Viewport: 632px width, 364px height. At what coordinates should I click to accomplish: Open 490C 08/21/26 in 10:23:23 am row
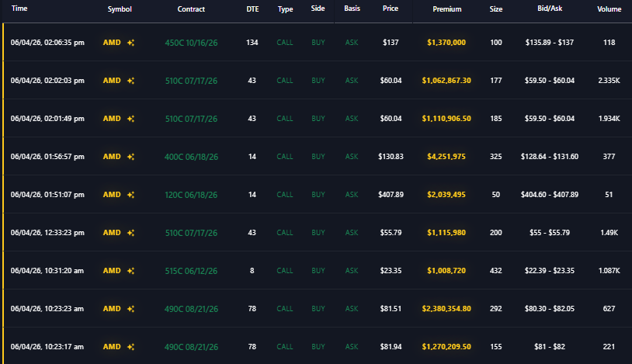(191, 309)
